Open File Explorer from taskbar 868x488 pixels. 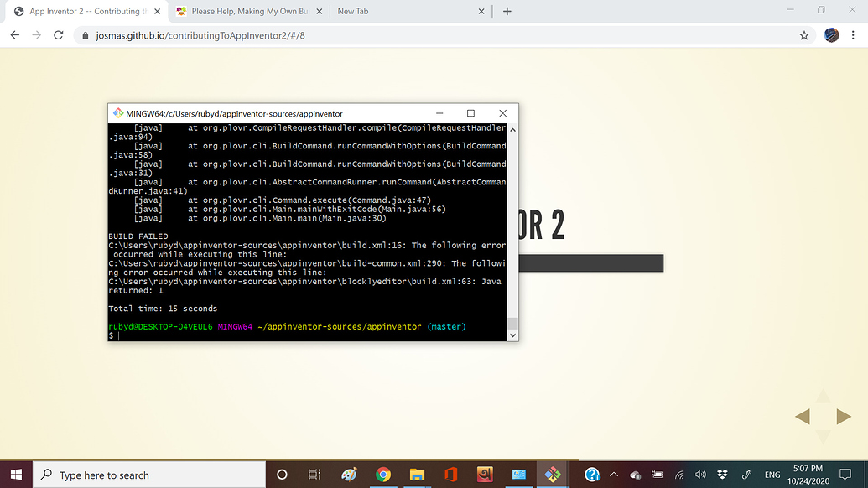point(417,475)
